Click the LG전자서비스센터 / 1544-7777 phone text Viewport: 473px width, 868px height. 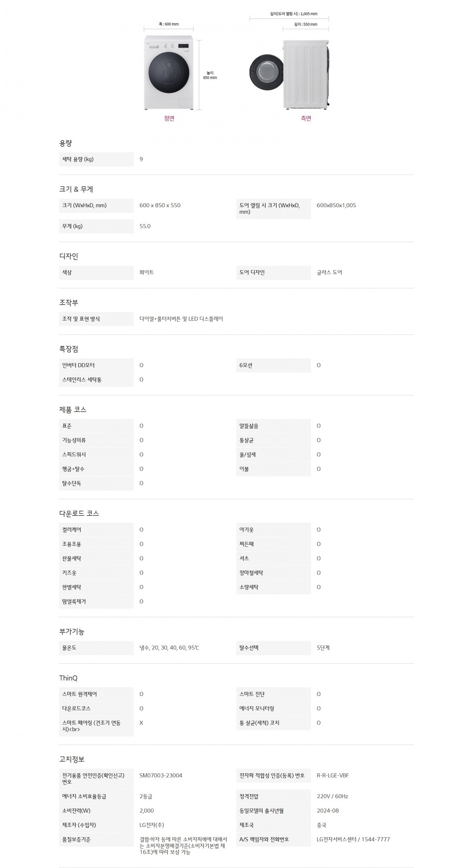pyautogui.click(x=353, y=840)
